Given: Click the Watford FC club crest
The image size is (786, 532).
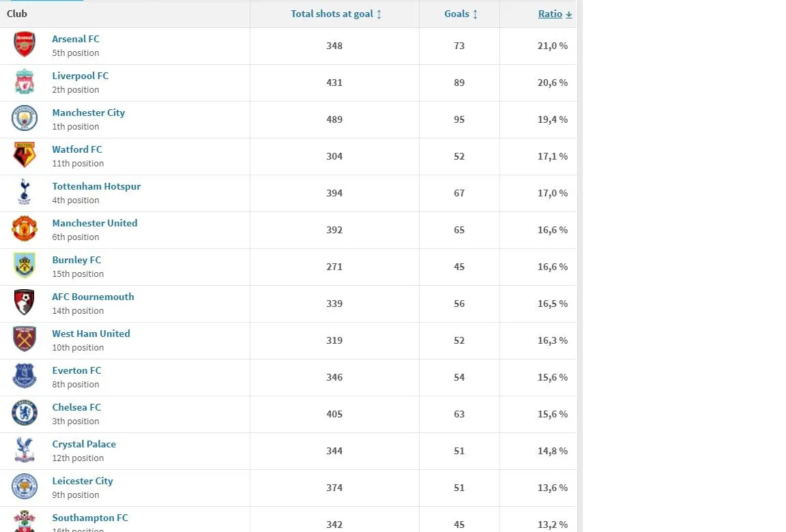Looking at the screenshot, I should coord(25,156).
